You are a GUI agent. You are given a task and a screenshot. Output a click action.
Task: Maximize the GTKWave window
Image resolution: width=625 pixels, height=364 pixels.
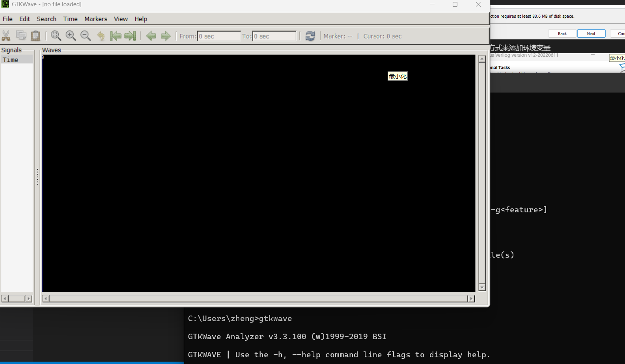click(455, 4)
